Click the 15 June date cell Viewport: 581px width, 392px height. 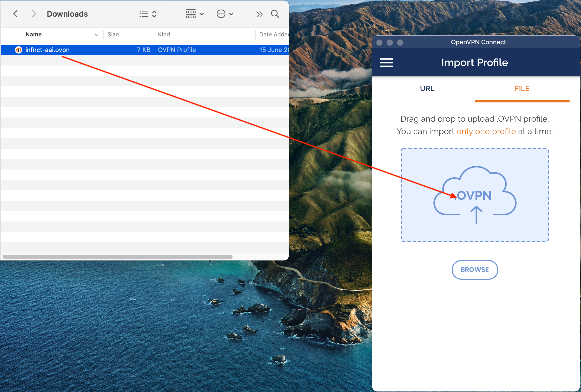click(274, 50)
